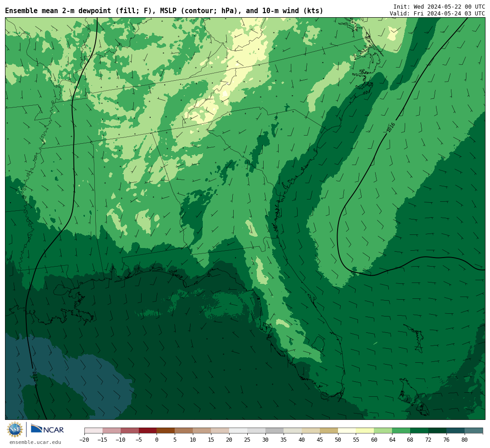The width and height of the screenshot is (490, 448).
Task: Pick the legend swatch between 25 and 30
Action: 256,431
